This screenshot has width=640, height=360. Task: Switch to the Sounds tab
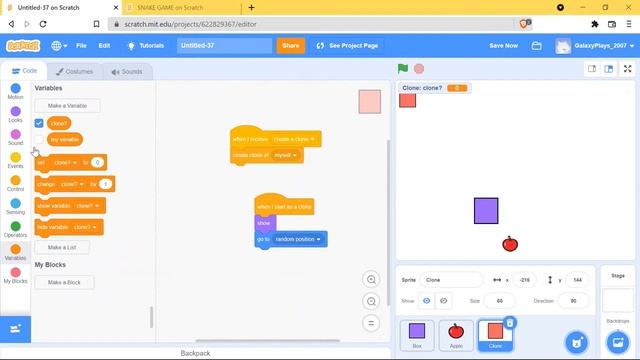point(127,72)
